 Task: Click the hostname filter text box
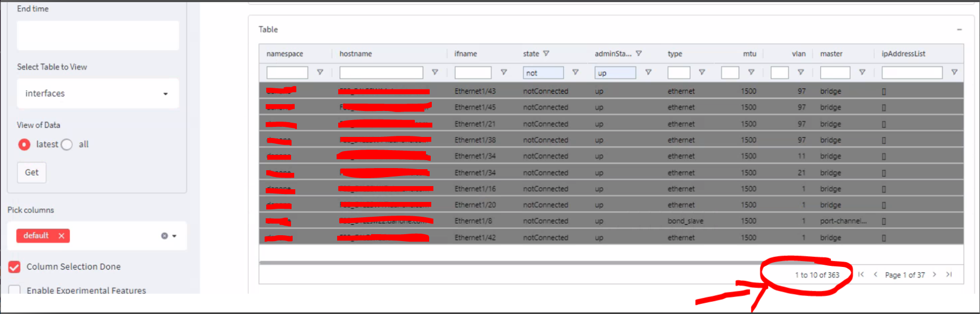382,72
